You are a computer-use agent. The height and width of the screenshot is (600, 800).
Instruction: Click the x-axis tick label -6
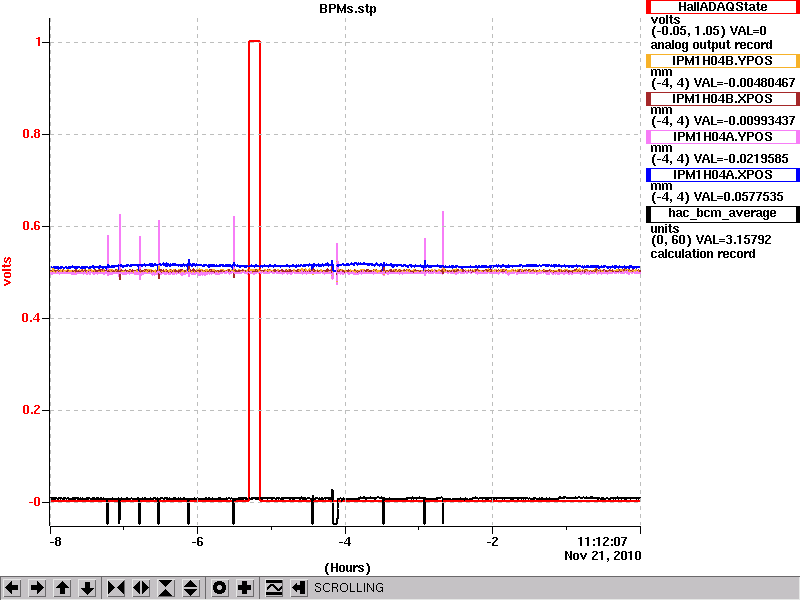point(197,542)
